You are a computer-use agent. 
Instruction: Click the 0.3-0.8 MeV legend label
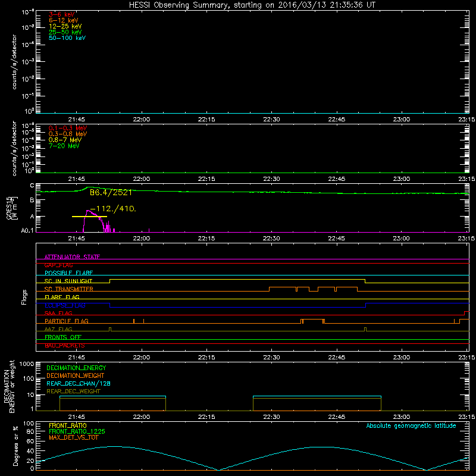tap(67, 134)
